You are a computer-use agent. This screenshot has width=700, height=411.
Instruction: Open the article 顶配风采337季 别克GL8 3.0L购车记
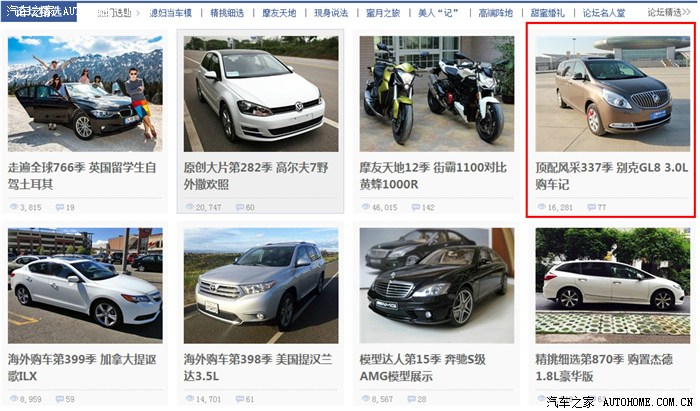pyautogui.click(x=612, y=175)
